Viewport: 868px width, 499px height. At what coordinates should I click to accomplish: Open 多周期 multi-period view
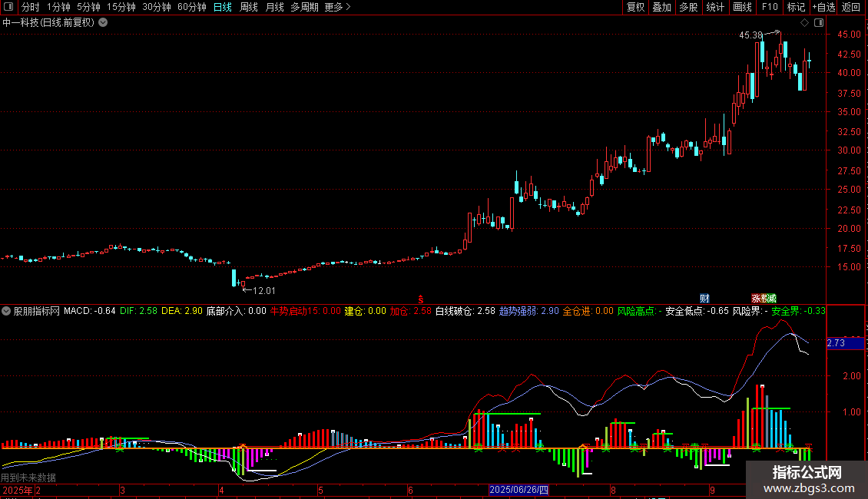point(304,7)
